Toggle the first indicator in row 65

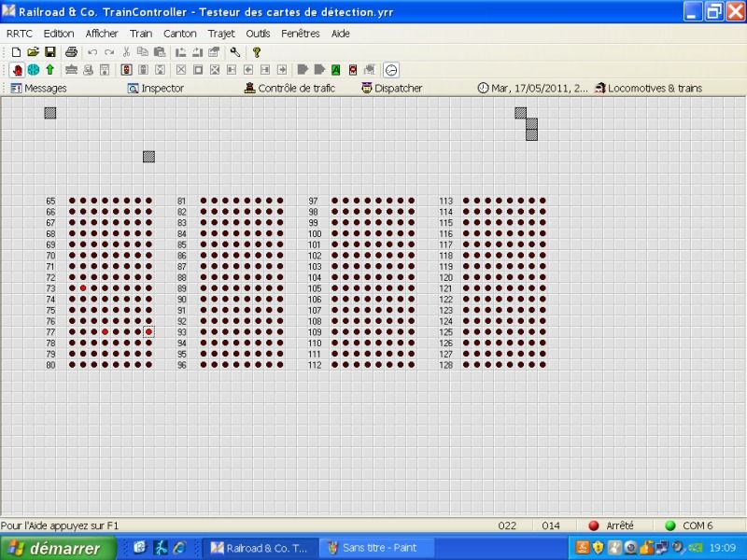(73, 201)
